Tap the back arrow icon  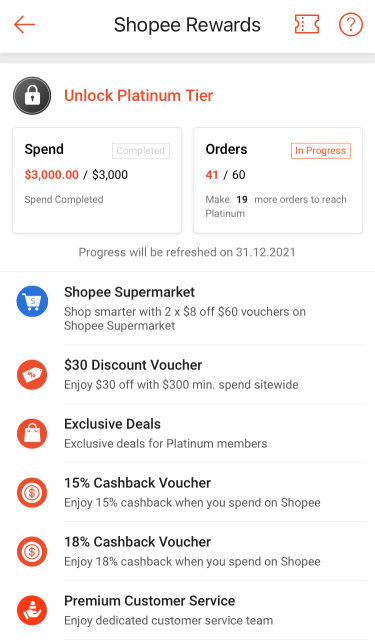[x=24, y=25]
